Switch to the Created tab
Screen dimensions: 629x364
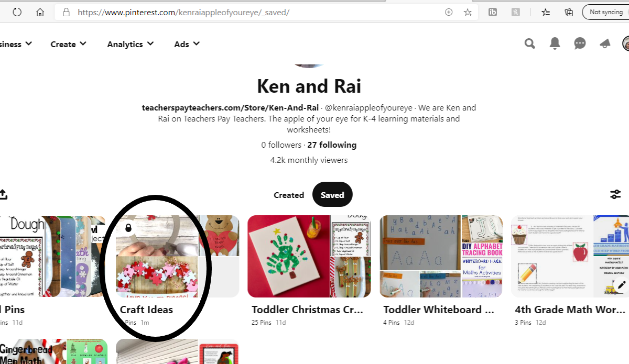pos(289,195)
